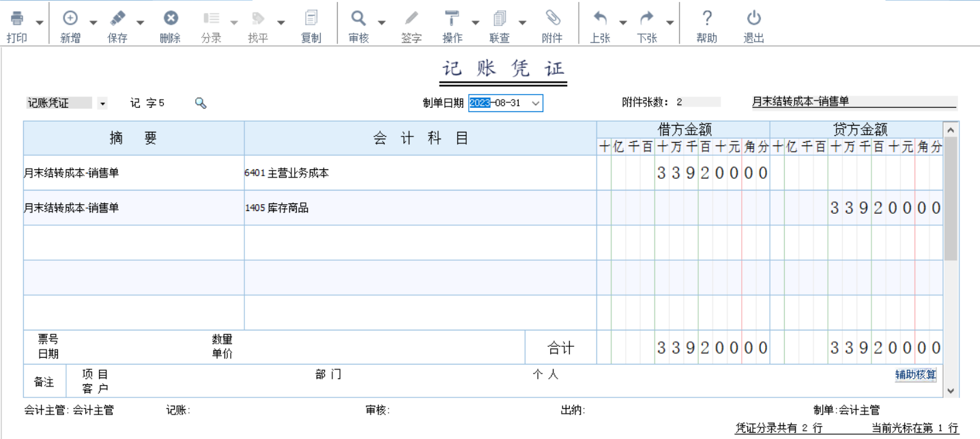This screenshot has width=980, height=439.
Task: Click the search icon beside 记字5
Action: [x=201, y=103]
